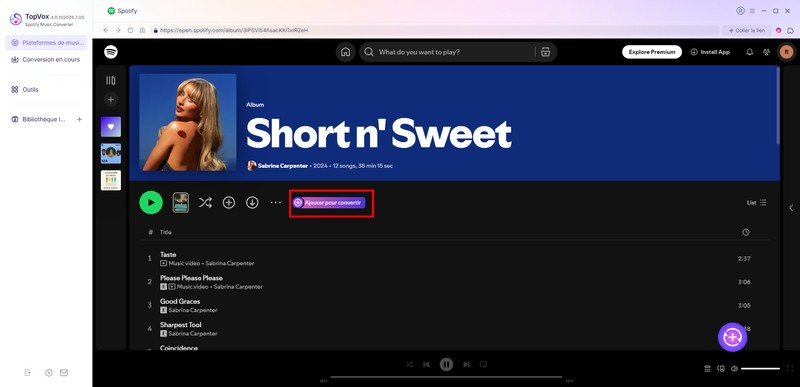Sort by duration clock icon

tap(746, 232)
